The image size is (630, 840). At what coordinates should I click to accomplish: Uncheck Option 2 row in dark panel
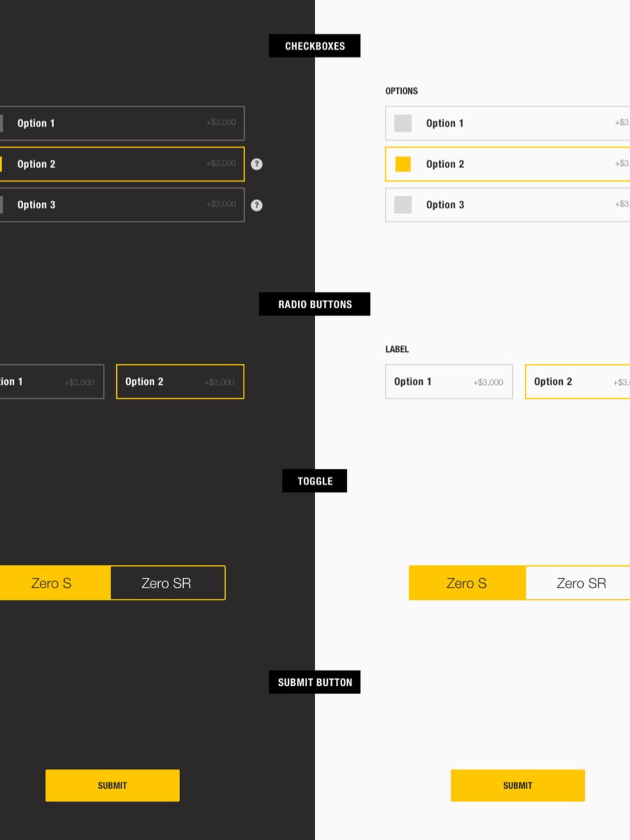(x=122, y=164)
